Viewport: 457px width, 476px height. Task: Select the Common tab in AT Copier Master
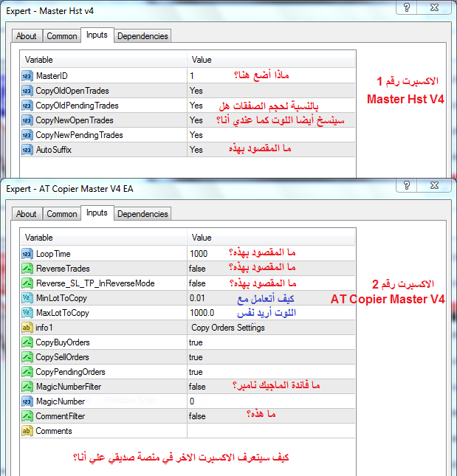62,214
